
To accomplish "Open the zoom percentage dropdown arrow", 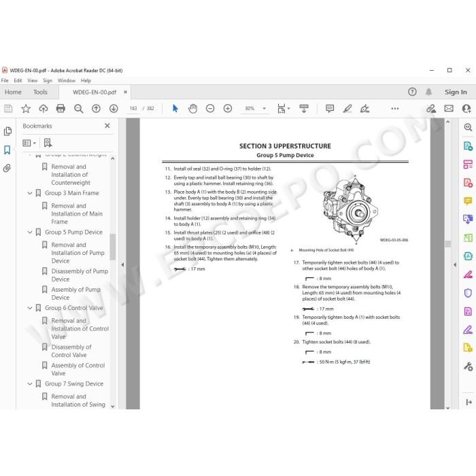I will (x=264, y=108).
